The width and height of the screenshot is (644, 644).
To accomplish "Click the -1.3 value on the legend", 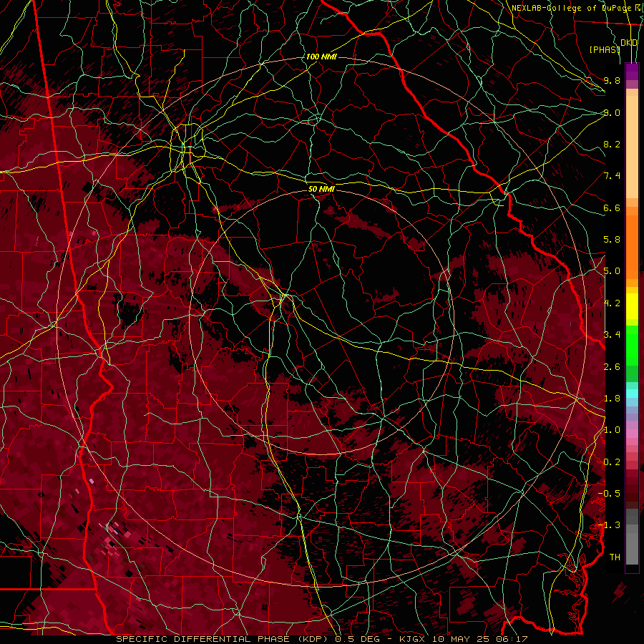I will click(x=609, y=525).
